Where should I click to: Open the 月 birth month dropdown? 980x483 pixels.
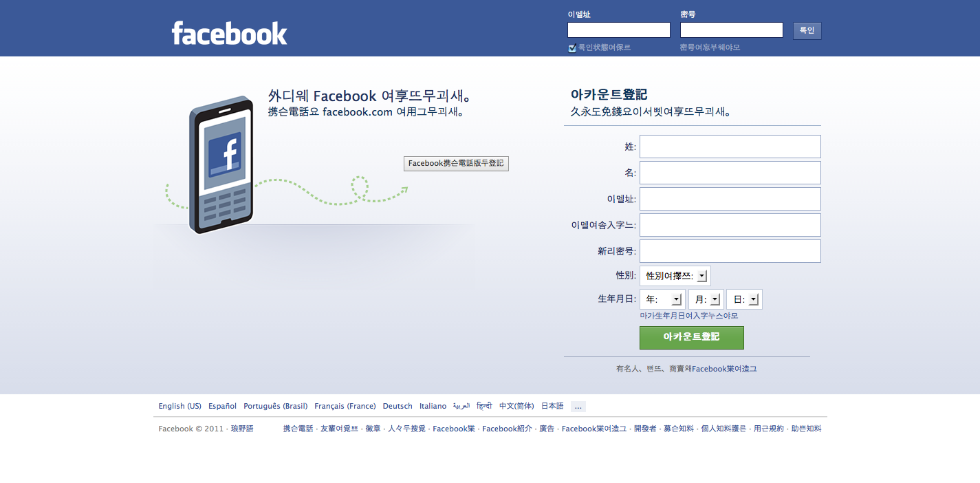pos(706,299)
